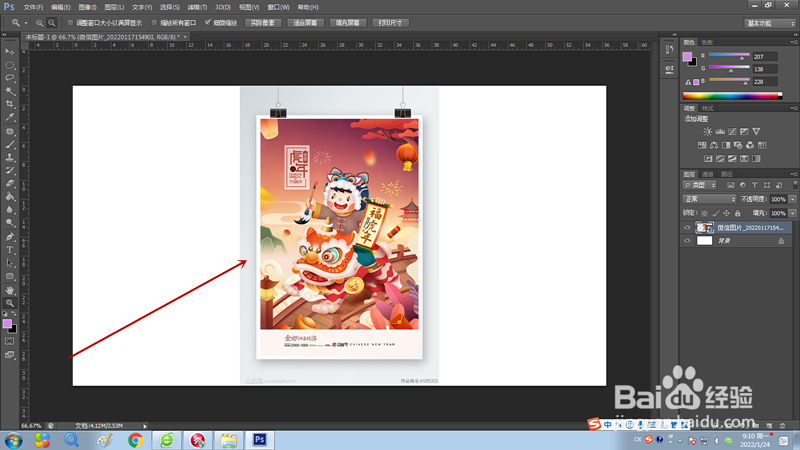Open the 滤镜(T) menu
The width and height of the screenshot is (800, 450).
pos(197,7)
